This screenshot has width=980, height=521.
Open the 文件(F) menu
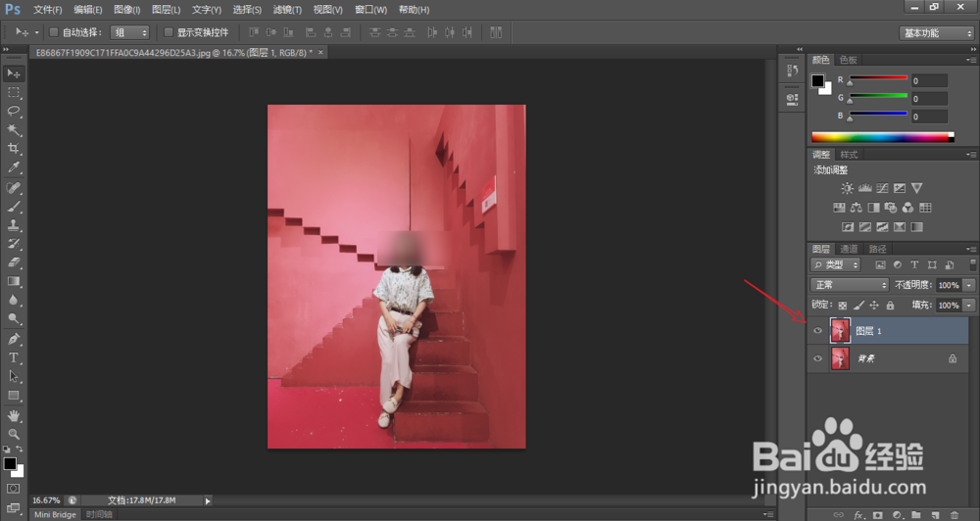point(47,10)
